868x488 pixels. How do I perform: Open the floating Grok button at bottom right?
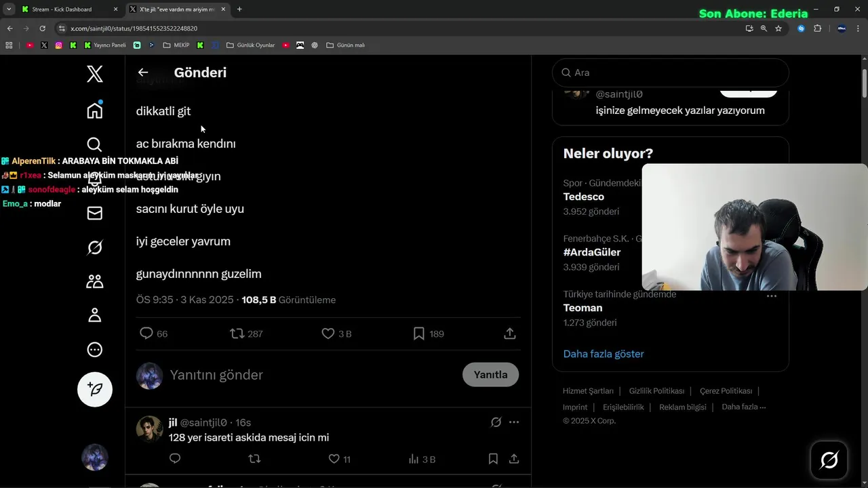click(x=829, y=460)
